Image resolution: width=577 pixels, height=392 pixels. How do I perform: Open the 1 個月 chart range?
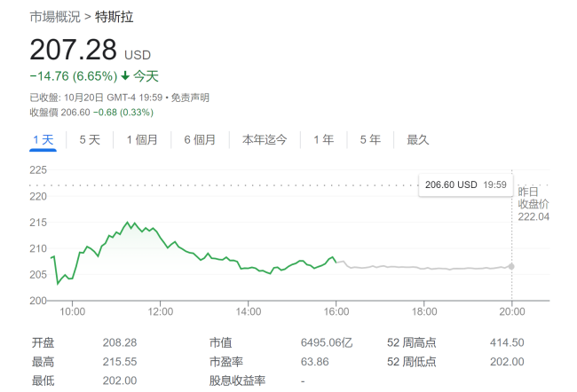142,140
